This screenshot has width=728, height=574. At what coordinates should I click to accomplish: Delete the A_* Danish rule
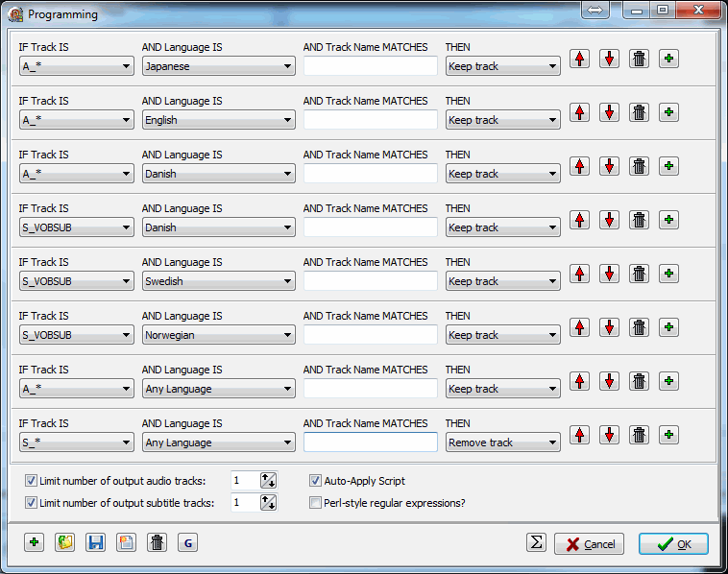point(639,166)
